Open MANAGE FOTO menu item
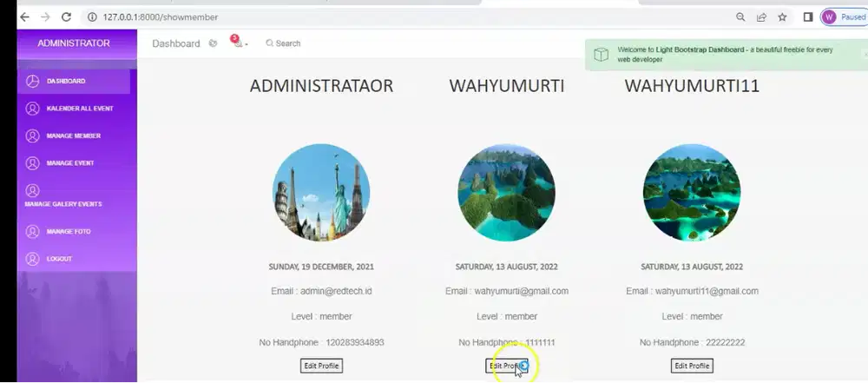 pos(69,232)
